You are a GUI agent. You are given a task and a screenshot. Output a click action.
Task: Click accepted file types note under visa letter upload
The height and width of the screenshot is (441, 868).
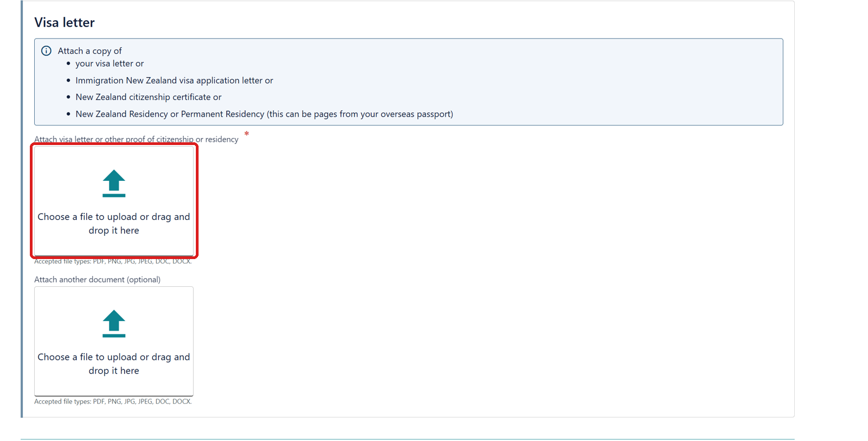click(113, 261)
